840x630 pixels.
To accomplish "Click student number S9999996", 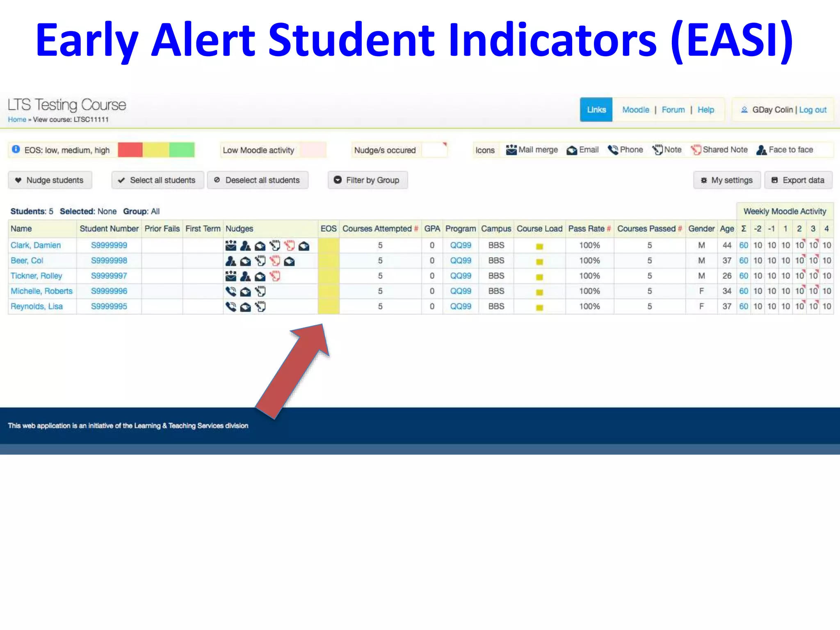I will click(x=109, y=291).
